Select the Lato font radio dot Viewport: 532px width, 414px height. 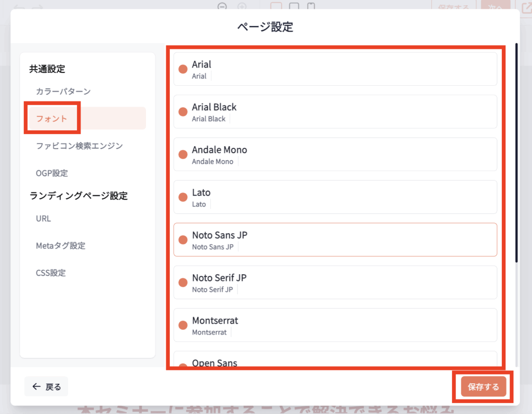click(183, 197)
